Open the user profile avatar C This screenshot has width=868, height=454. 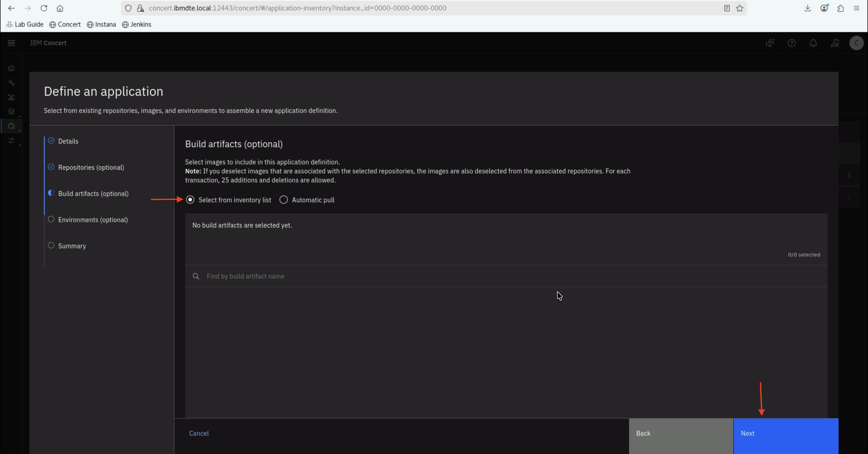857,43
